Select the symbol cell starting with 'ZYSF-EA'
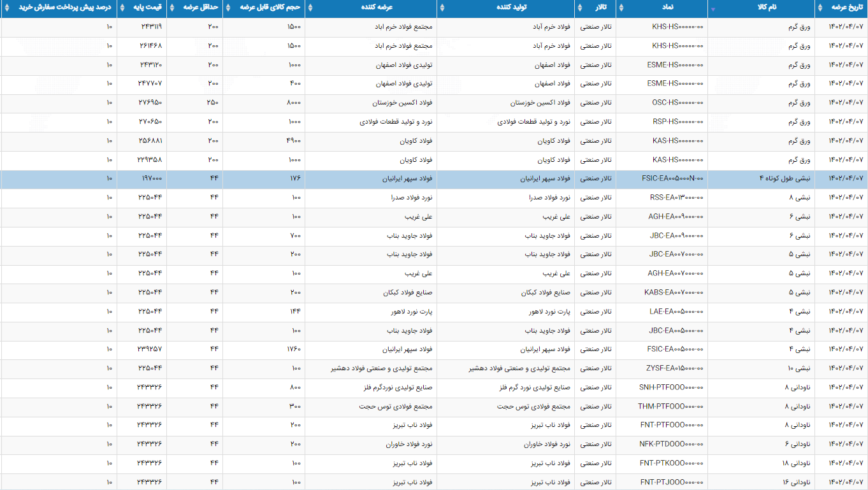The height and width of the screenshot is (490, 868). click(676, 368)
